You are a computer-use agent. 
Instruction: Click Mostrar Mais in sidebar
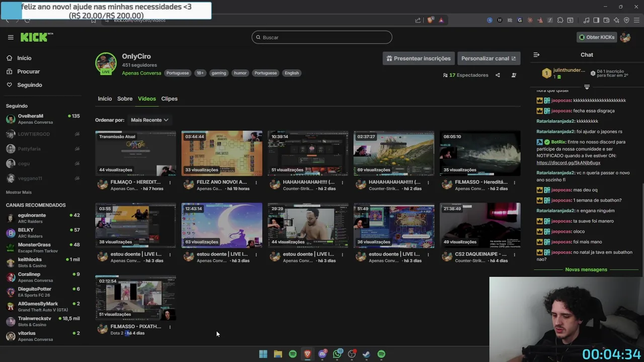19,192
